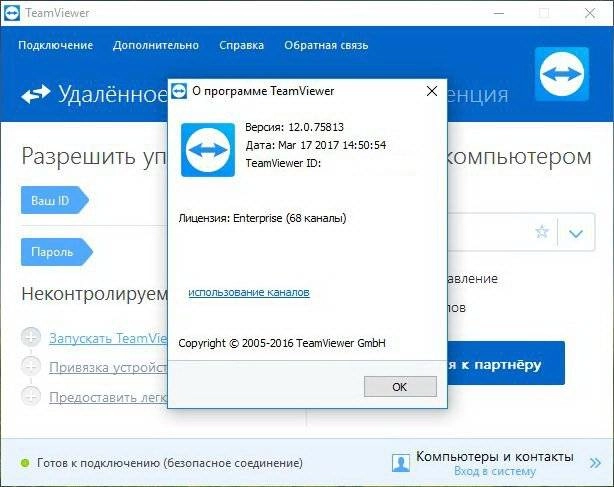Click the TeamViewer ID: label
Screen dimensions: 614x487
click(x=283, y=163)
